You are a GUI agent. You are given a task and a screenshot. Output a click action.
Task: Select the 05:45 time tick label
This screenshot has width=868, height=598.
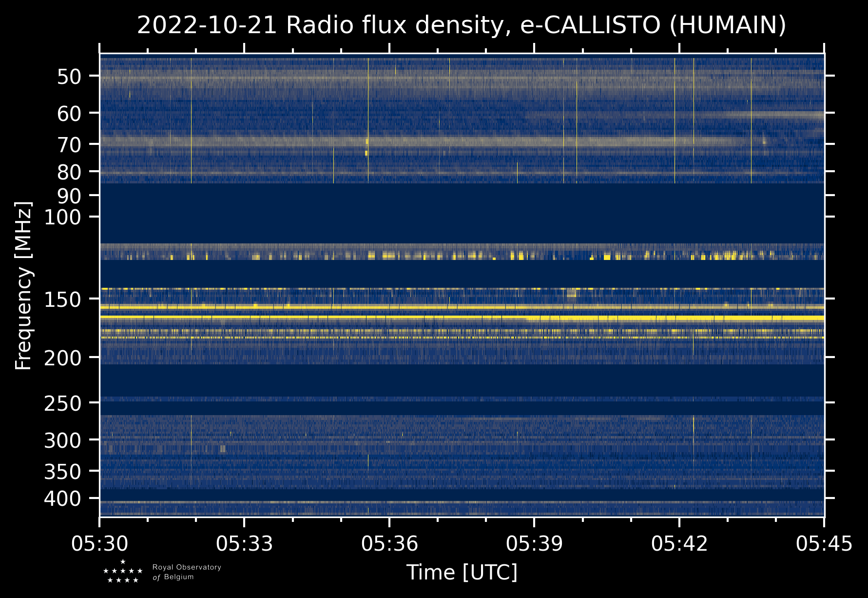[824, 543]
